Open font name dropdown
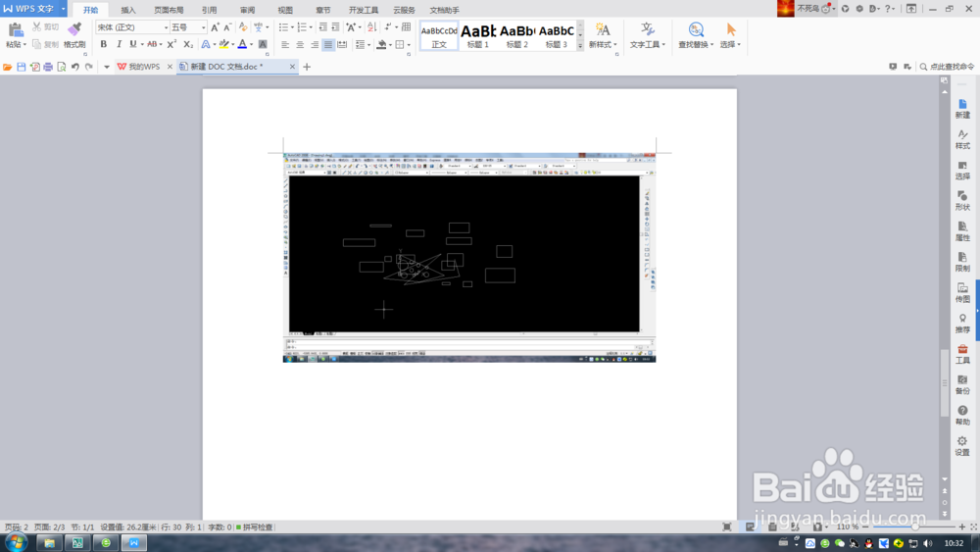The height and width of the screenshot is (552, 980). pos(166,27)
